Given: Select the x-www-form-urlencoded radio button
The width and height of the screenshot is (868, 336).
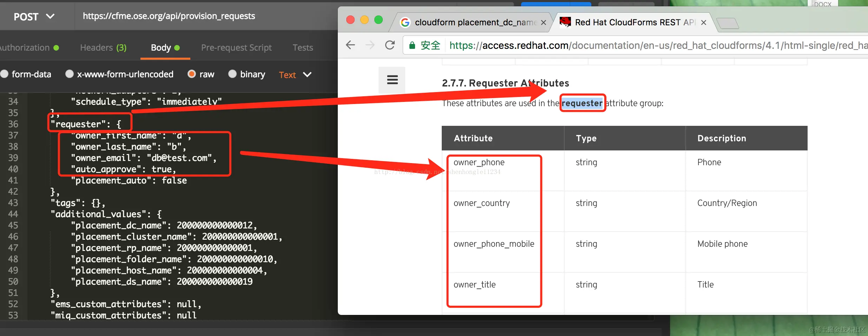Looking at the screenshot, I should click(70, 74).
